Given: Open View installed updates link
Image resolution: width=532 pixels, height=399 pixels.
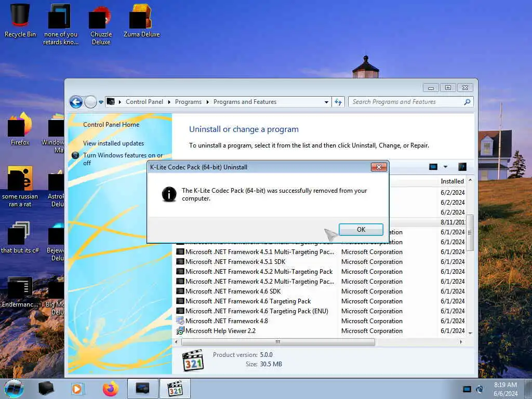Looking at the screenshot, I should tap(113, 143).
